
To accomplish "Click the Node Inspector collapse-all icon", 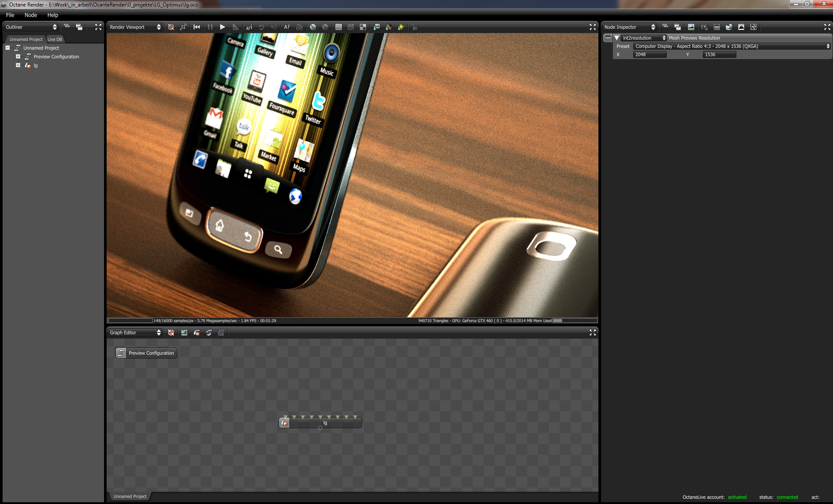I will click(665, 27).
